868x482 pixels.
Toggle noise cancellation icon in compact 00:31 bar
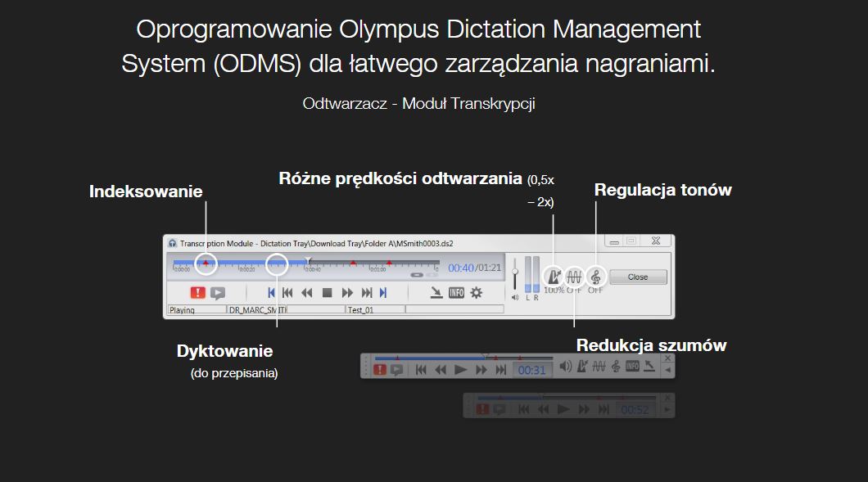click(x=599, y=367)
